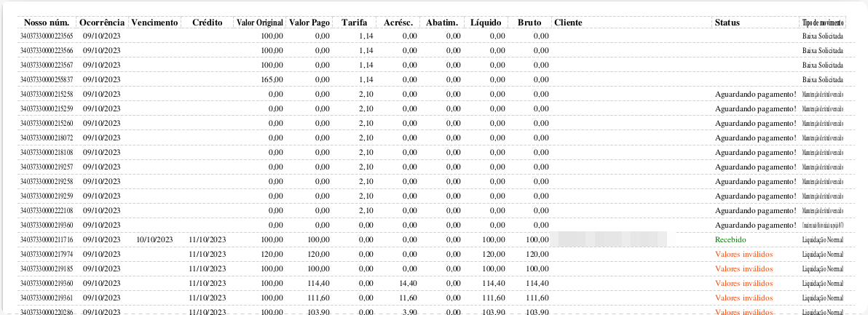Click the Vencimento column header
Image resolution: width=868 pixels, height=315 pixels.
154,23
